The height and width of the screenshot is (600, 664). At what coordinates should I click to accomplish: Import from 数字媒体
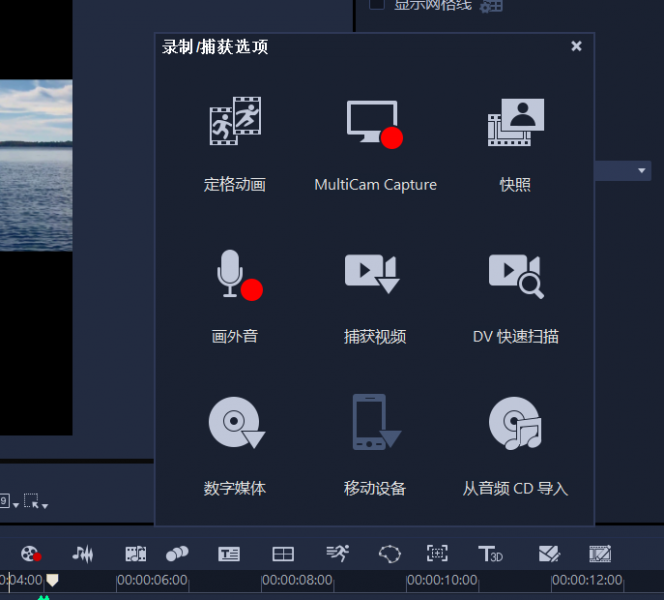235,447
